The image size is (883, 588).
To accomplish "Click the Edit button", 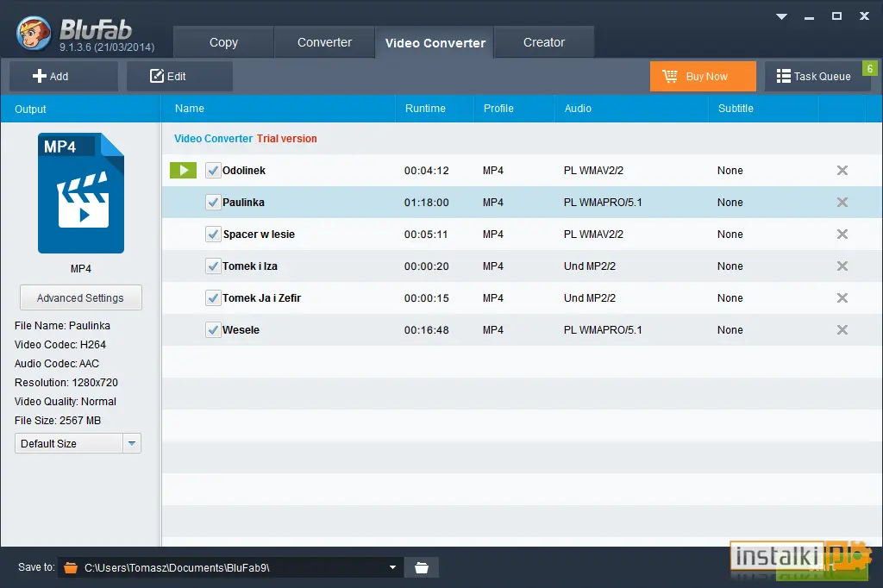I will pyautogui.click(x=179, y=76).
